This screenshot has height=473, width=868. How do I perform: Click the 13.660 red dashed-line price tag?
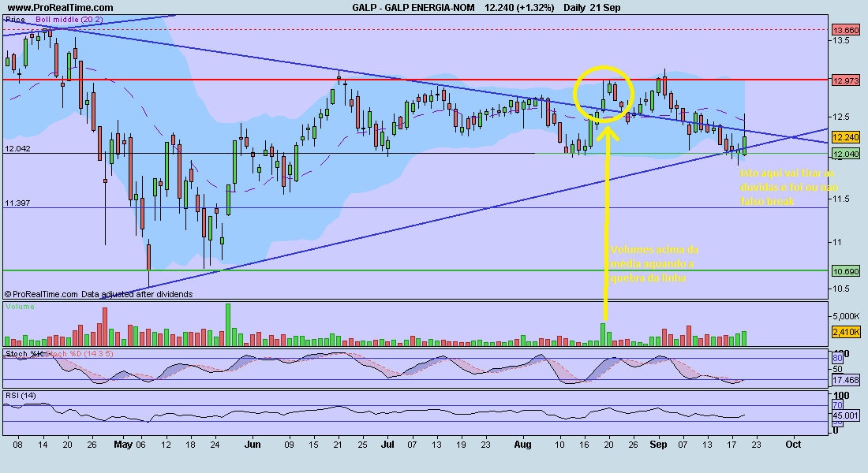(847, 30)
